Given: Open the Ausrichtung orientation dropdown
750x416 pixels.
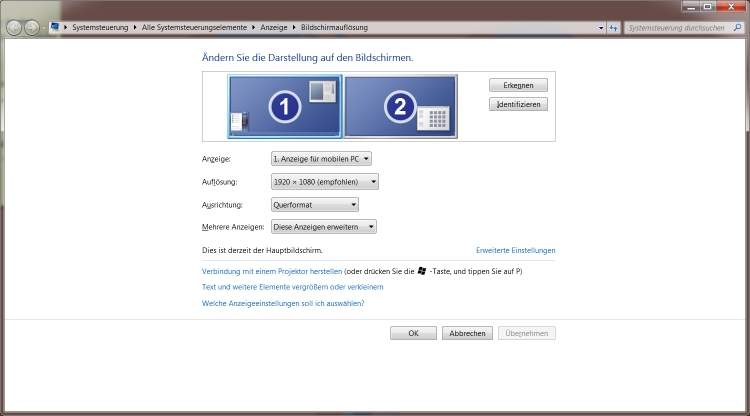Looking at the screenshot, I should point(315,205).
